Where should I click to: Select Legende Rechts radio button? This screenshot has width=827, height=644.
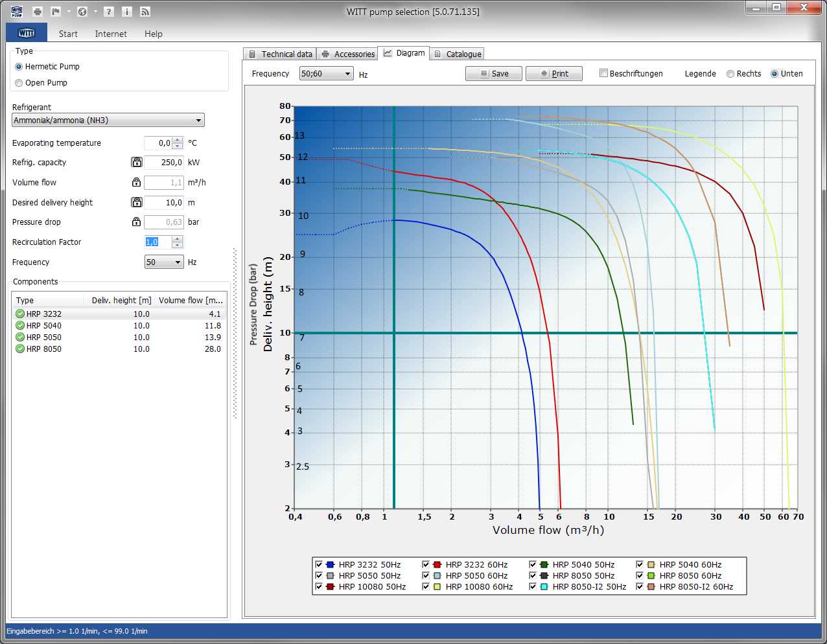[x=730, y=74]
